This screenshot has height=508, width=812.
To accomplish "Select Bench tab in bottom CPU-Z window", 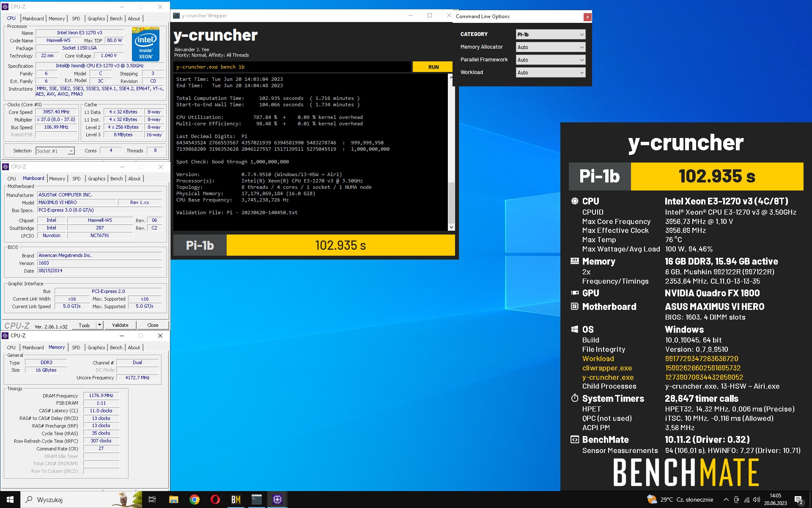I will tap(116, 348).
